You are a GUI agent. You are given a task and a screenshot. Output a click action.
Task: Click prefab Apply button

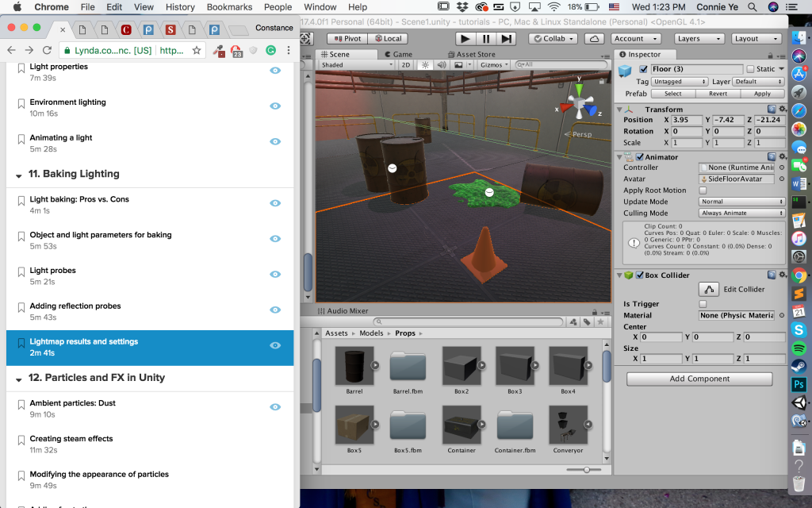tap(762, 94)
